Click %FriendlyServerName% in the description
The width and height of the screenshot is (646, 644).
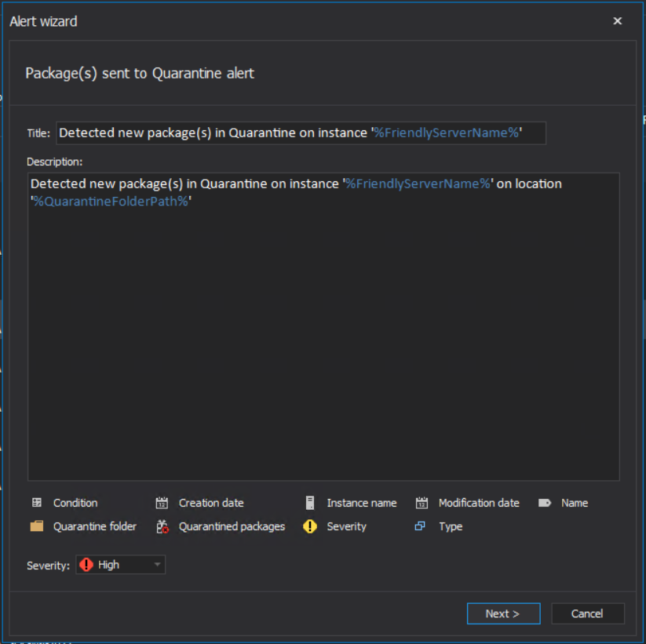pos(418,184)
